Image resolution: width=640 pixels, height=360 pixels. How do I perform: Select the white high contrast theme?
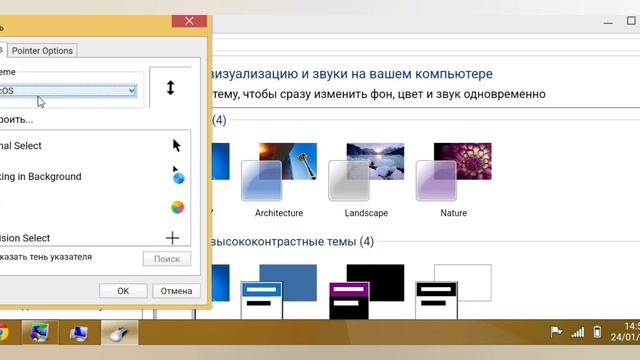pos(453,291)
